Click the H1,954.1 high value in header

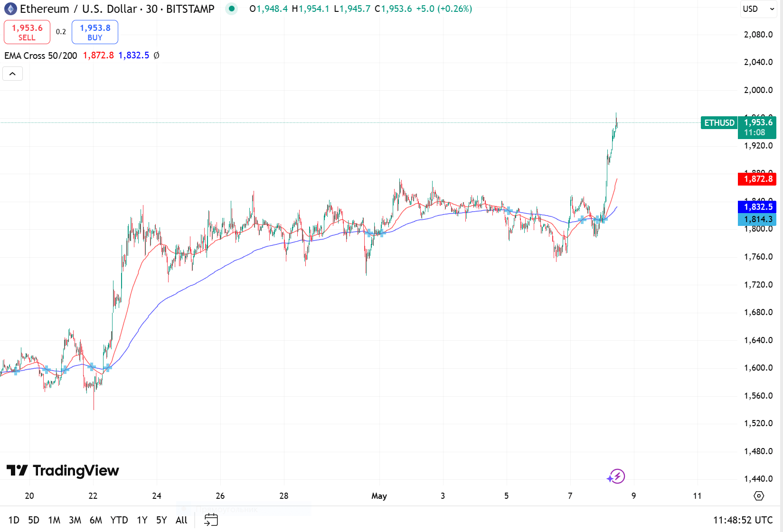[311, 9]
